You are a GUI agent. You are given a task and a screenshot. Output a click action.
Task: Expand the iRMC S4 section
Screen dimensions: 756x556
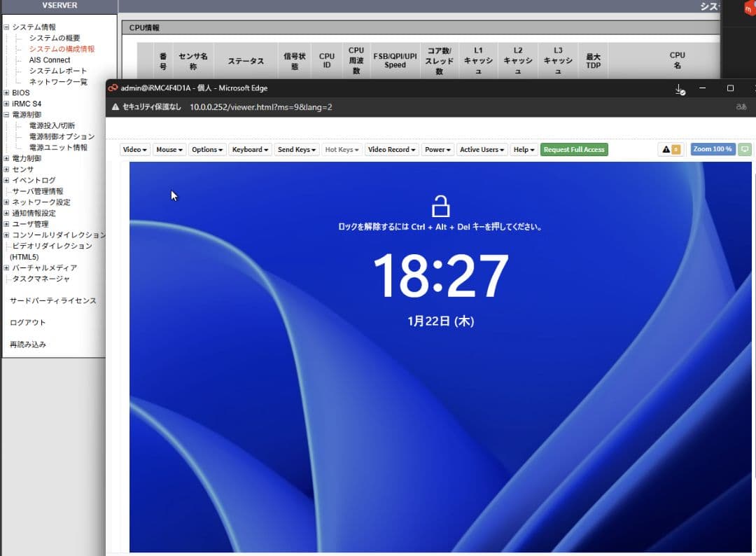coord(6,103)
